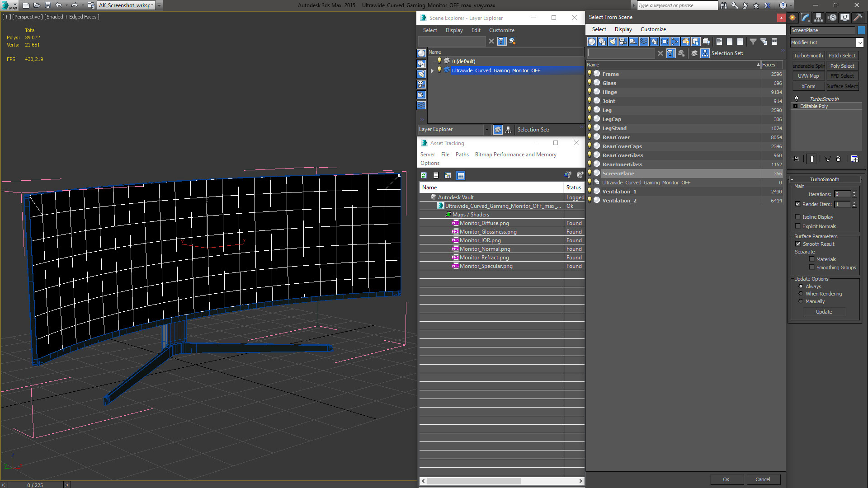
Task: Click the Paths menu in Asset Tracking
Action: tap(462, 155)
